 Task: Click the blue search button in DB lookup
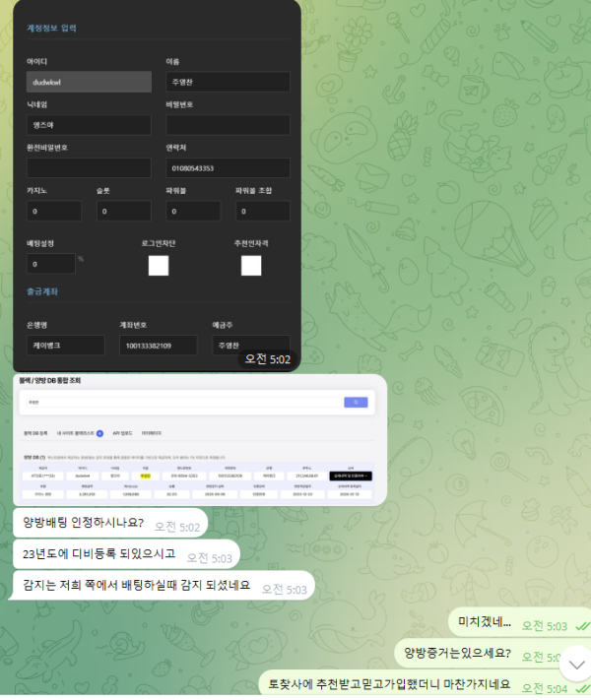pyautogui.click(x=355, y=403)
